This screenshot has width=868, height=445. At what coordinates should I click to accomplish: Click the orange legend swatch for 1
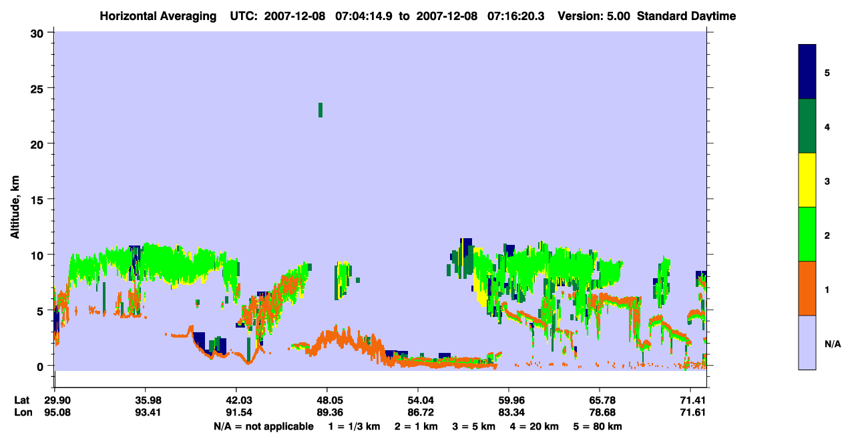pyautogui.click(x=807, y=288)
